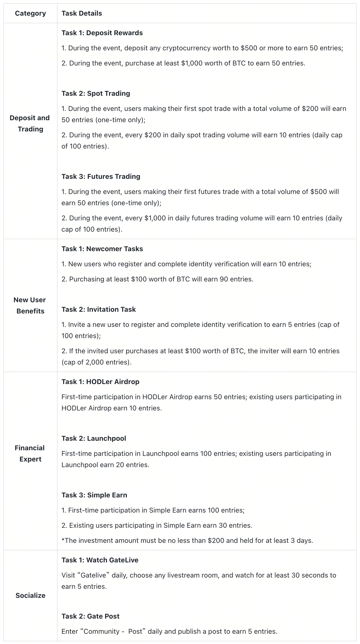This screenshot has width=360, height=644.
Task: Select the Deposit and Trading category cell
Action: click(30, 124)
